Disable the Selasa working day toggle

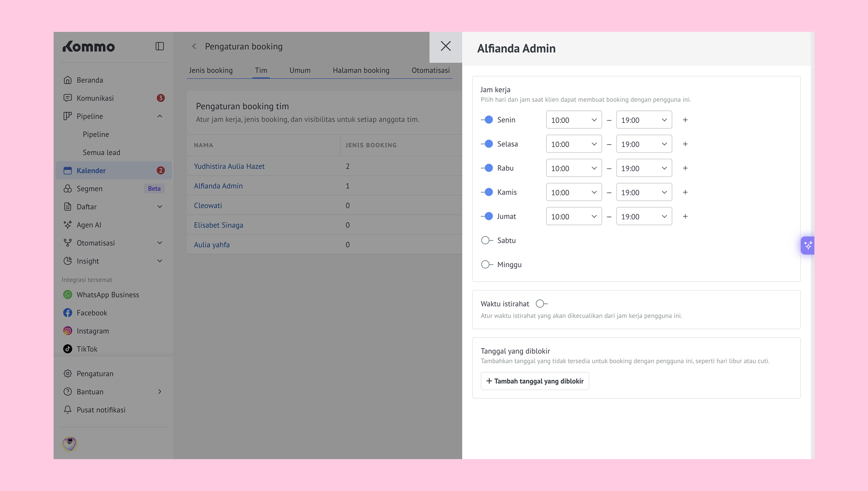487,144
